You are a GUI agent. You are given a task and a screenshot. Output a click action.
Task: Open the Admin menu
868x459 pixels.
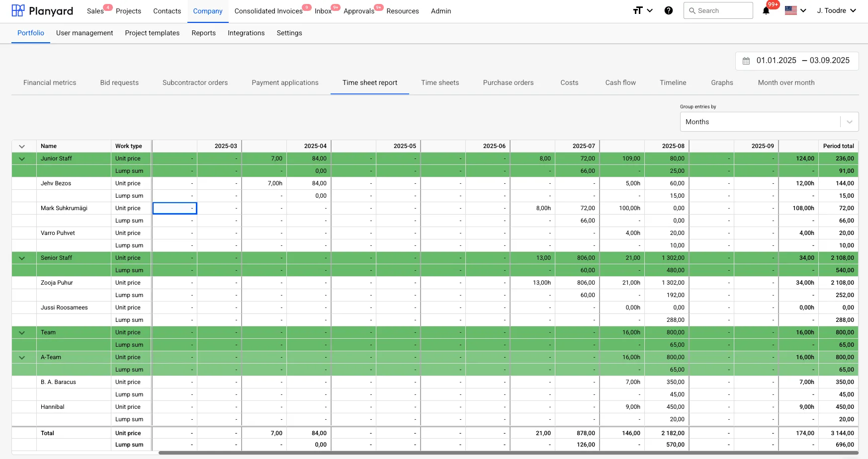(x=440, y=11)
